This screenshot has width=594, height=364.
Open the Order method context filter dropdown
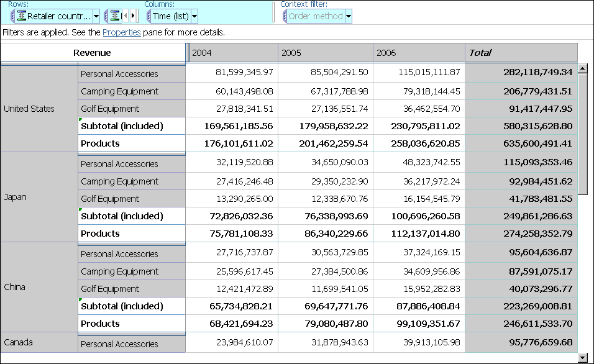tap(349, 16)
